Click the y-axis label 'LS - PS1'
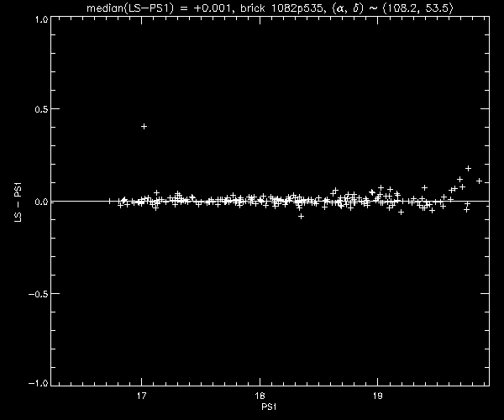This screenshot has width=504, height=420. [18, 202]
